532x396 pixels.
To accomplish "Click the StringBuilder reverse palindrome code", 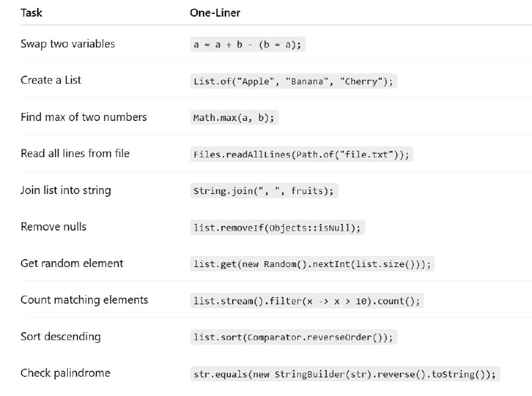I will (x=345, y=374).
